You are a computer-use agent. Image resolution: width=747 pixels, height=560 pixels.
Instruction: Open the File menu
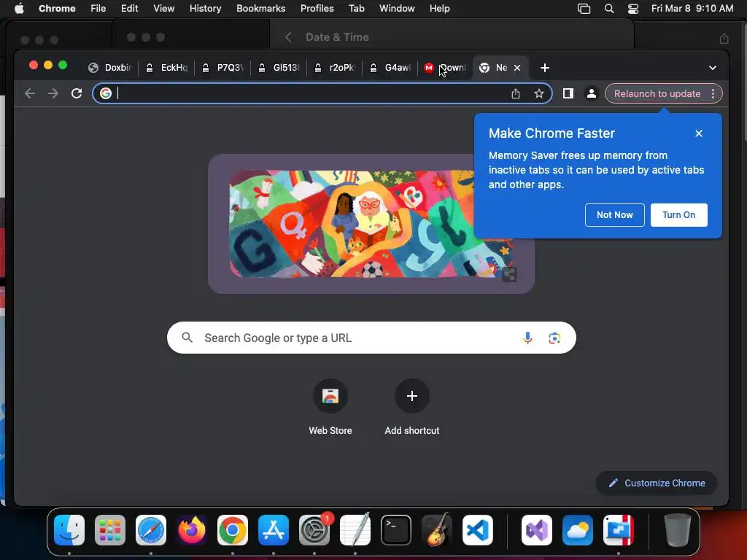pos(98,8)
